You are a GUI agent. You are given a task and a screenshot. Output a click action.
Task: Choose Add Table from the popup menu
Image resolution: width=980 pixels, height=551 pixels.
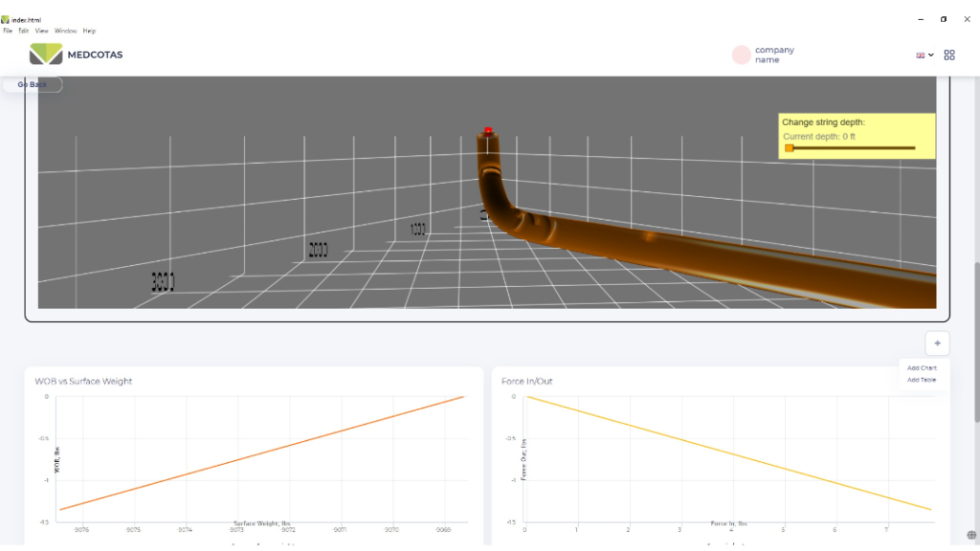tap(922, 380)
